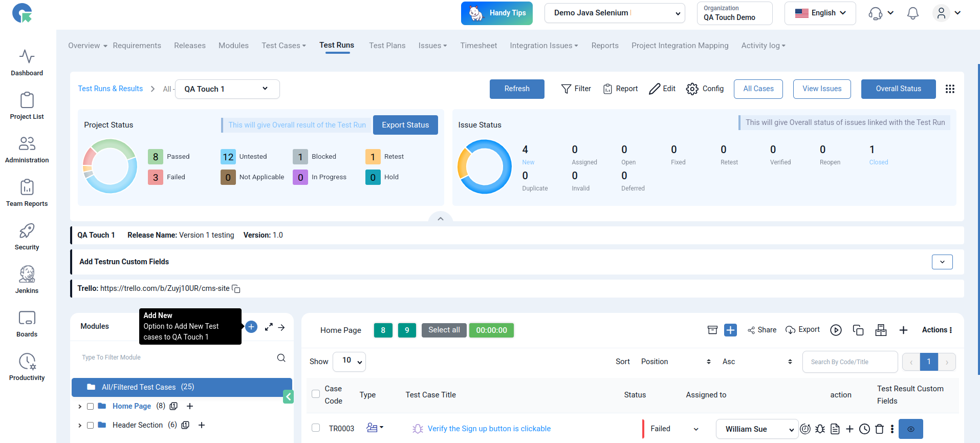Click the play icon in Home Page toolbar

(836, 330)
